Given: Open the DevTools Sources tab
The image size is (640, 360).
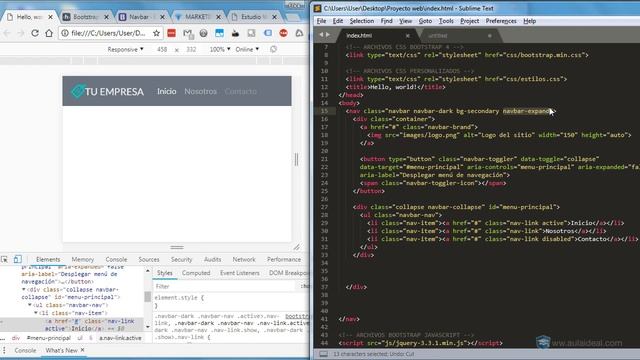Looking at the screenshot, I should coord(149,260).
